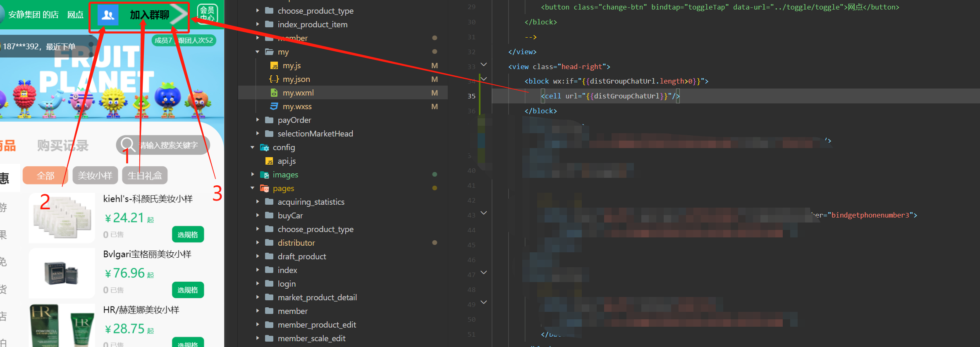Open the 会员中心 member center icon
The image size is (980, 347).
208,14
